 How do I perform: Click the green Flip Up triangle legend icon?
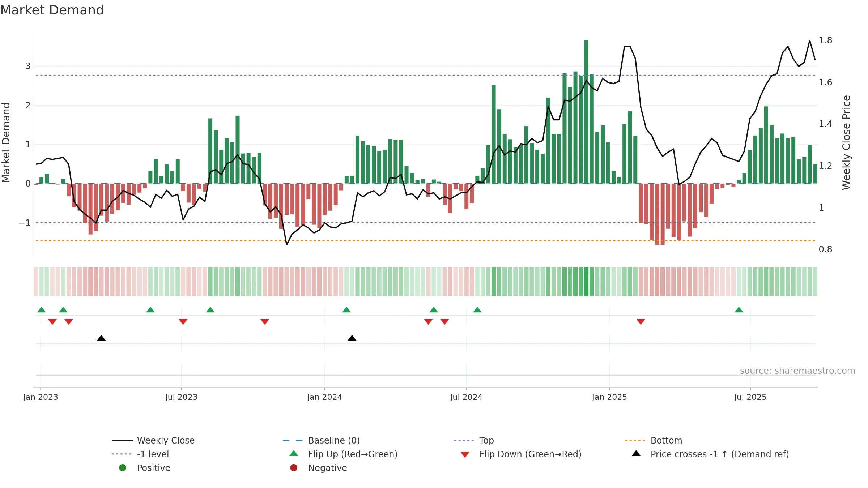tap(294, 453)
